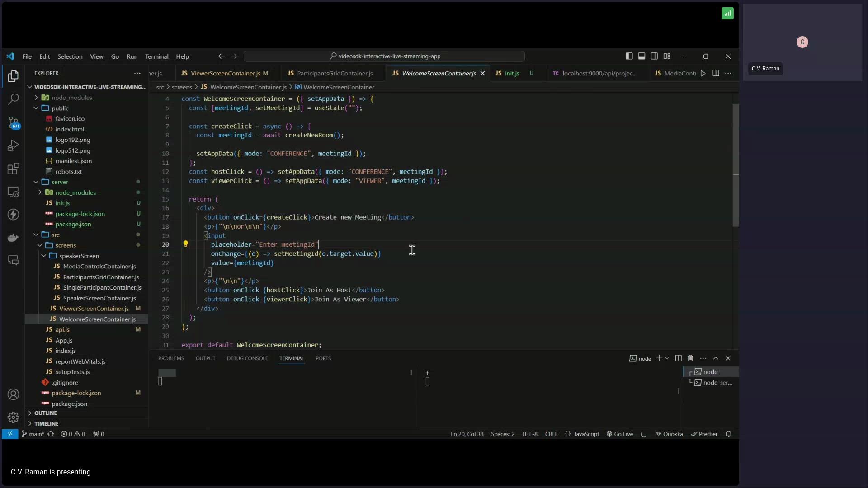Switch to the DEBUG CONSOLE tab
868x488 pixels.
247,358
